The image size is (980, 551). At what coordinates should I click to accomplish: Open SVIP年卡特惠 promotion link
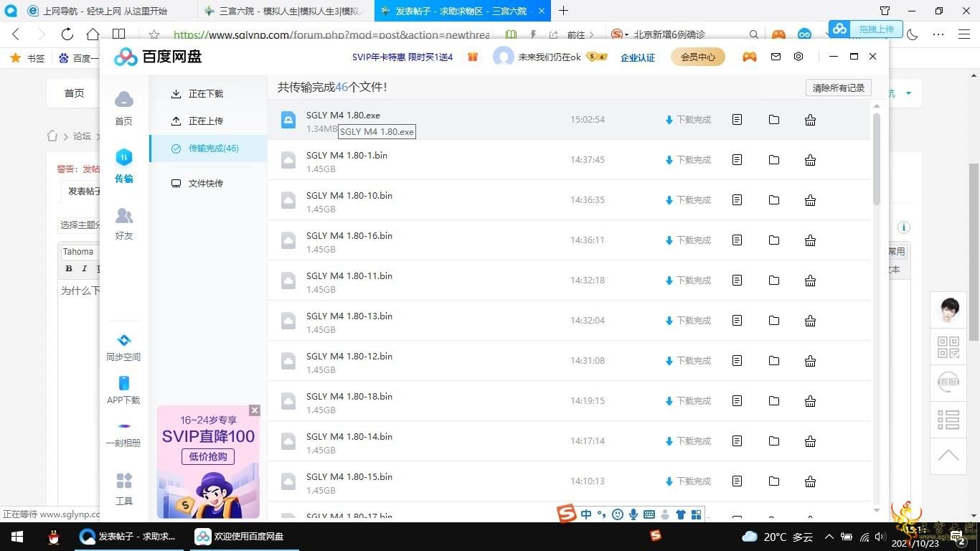[x=402, y=57]
